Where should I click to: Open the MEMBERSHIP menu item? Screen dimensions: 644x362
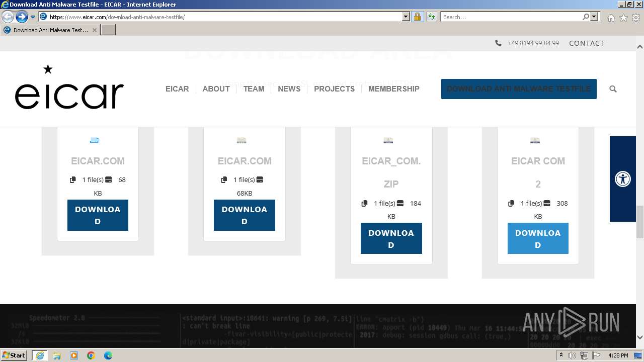pos(393,88)
